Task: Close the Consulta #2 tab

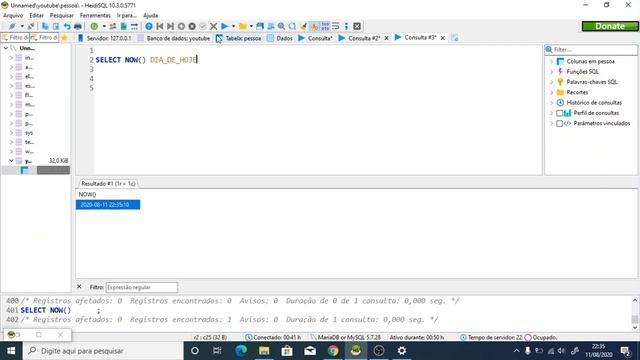Action: [387, 38]
